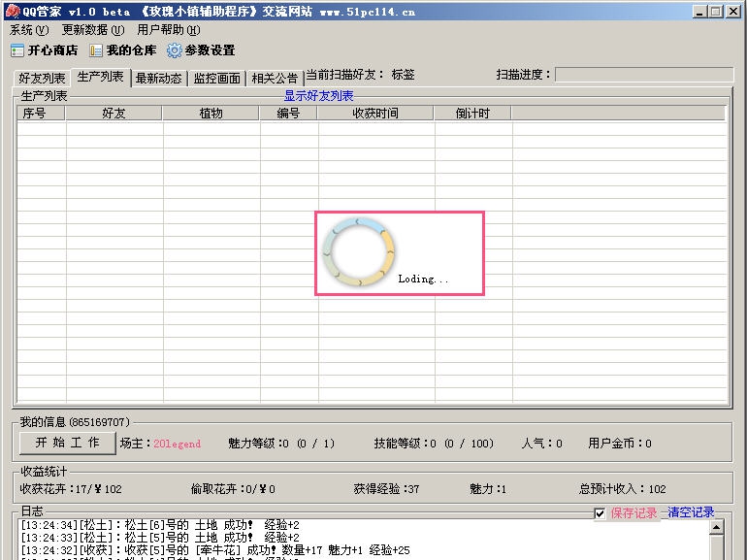Click the 偷取花卉 :0/￥0 statistic

[x=233, y=489]
